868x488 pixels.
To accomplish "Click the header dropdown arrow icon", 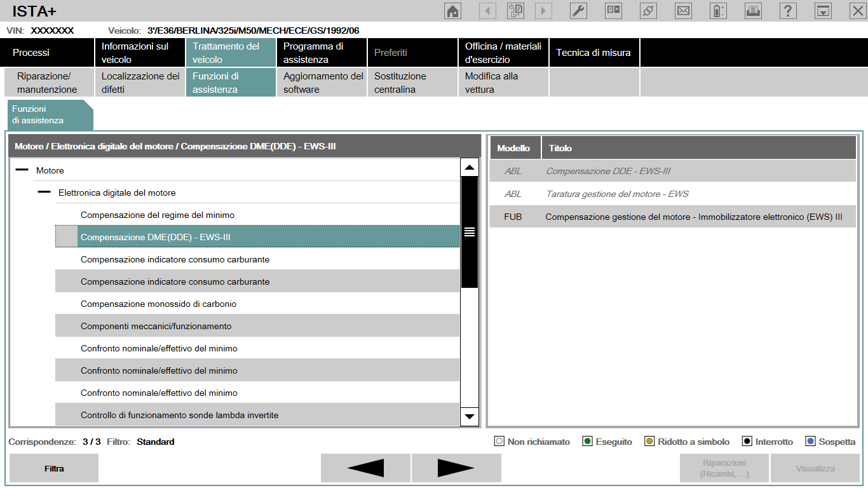I will [x=823, y=11].
